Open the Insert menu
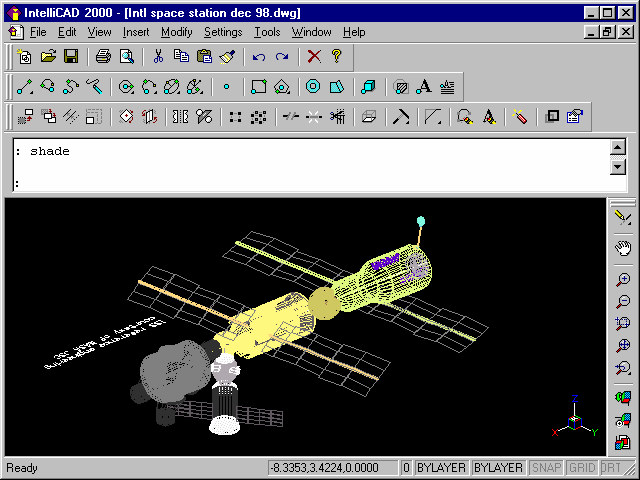This screenshot has width=640, height=480. point(136,32)
